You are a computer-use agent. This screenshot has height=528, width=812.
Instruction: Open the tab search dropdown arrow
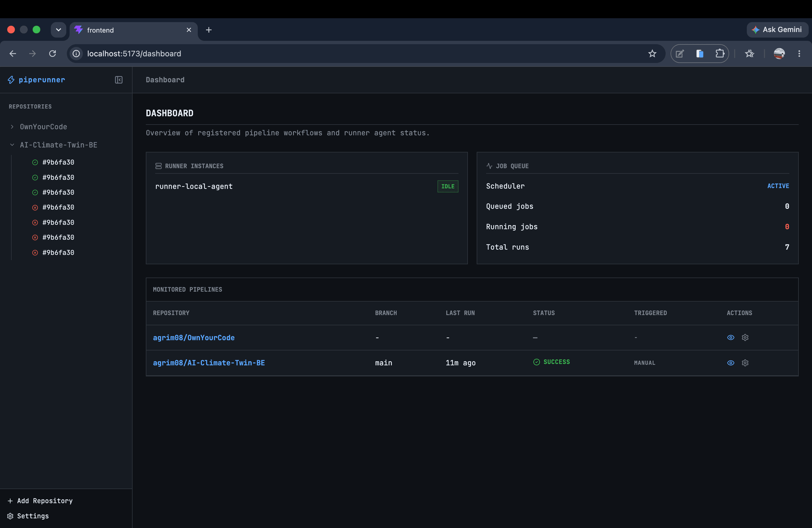point(58,30)
